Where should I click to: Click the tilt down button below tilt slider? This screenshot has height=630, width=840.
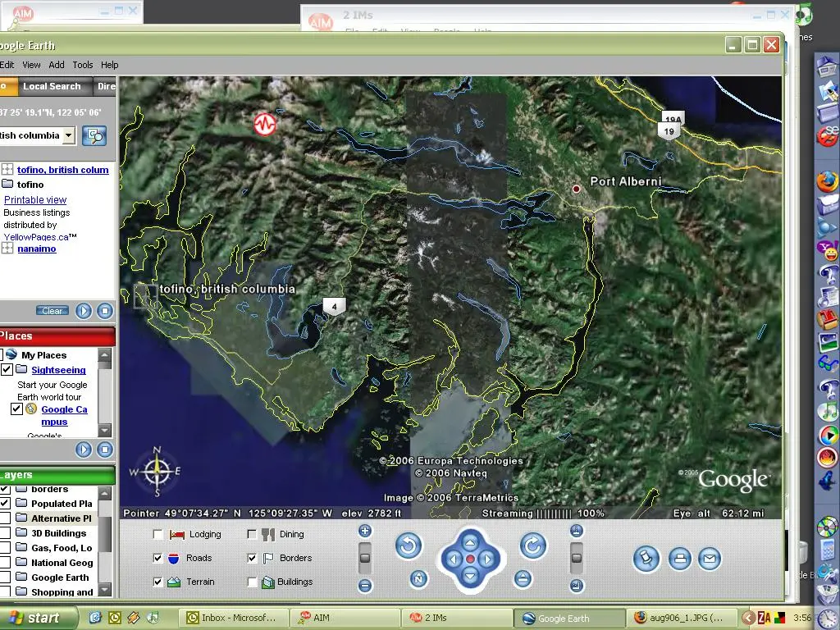[577, 586]
